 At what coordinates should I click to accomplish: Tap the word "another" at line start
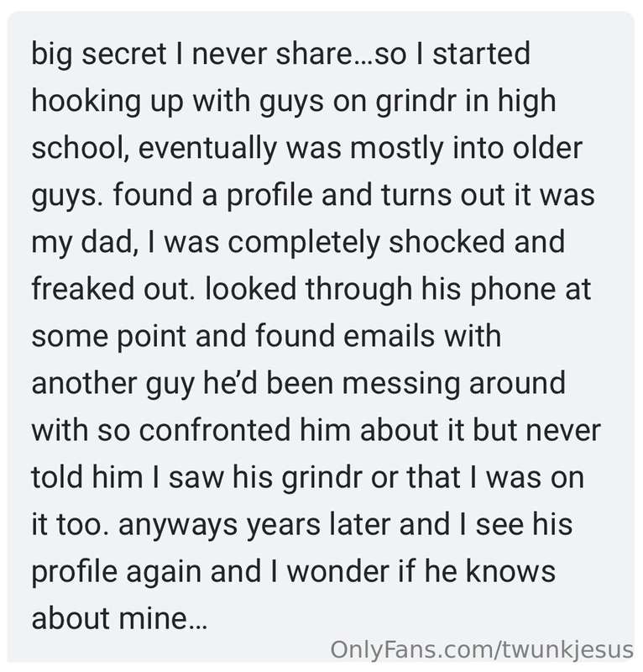point(85,384)
